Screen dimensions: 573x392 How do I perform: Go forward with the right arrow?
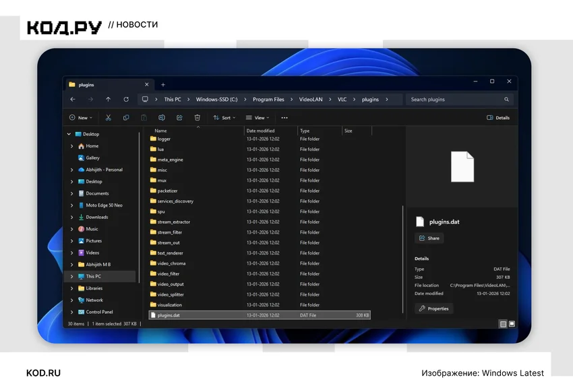point(90,99)
